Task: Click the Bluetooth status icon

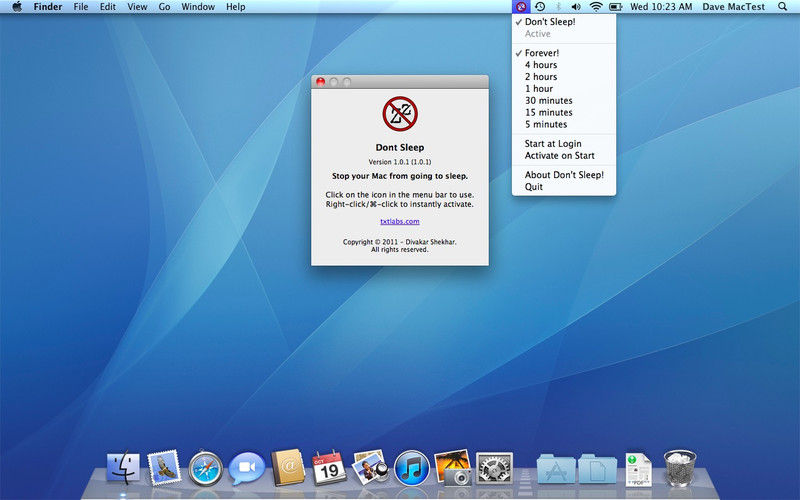Action: [558, 7]
